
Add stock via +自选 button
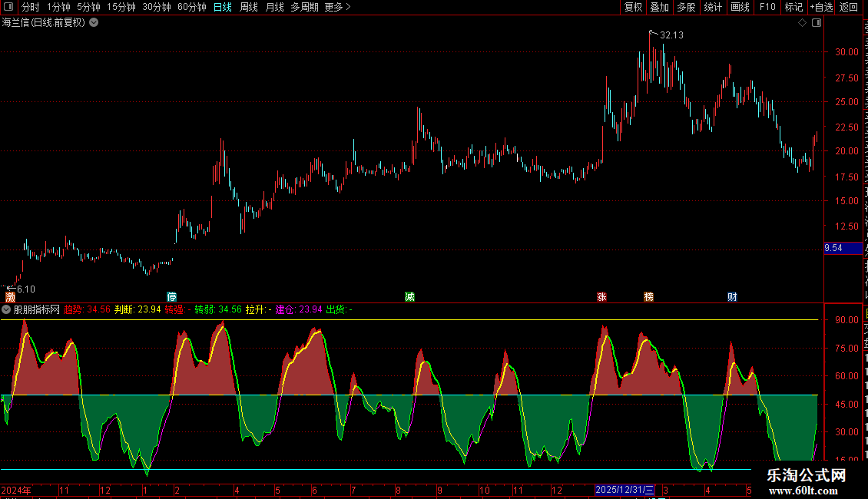tap(821, 7)
